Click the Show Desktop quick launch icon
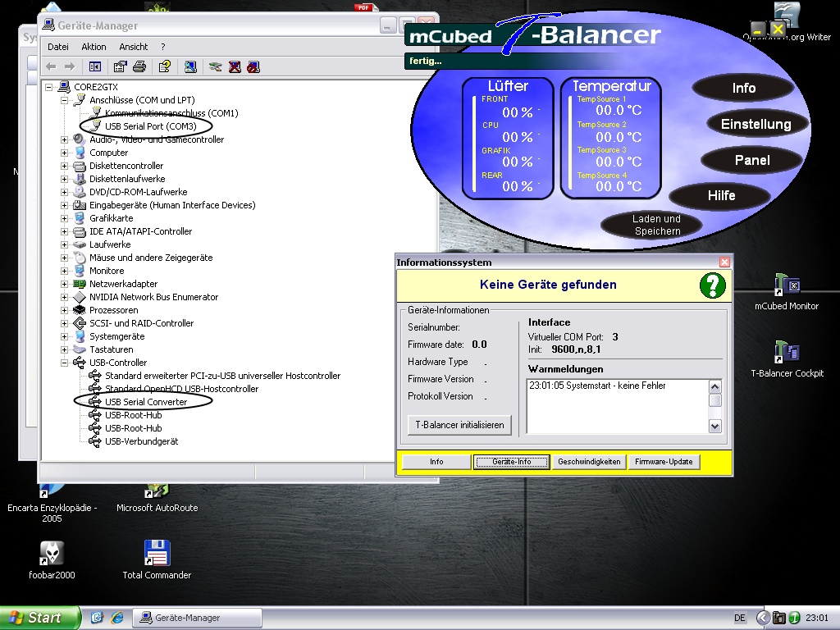The width and height of the screenshot is (840, 630). click(x=97, y=618)
